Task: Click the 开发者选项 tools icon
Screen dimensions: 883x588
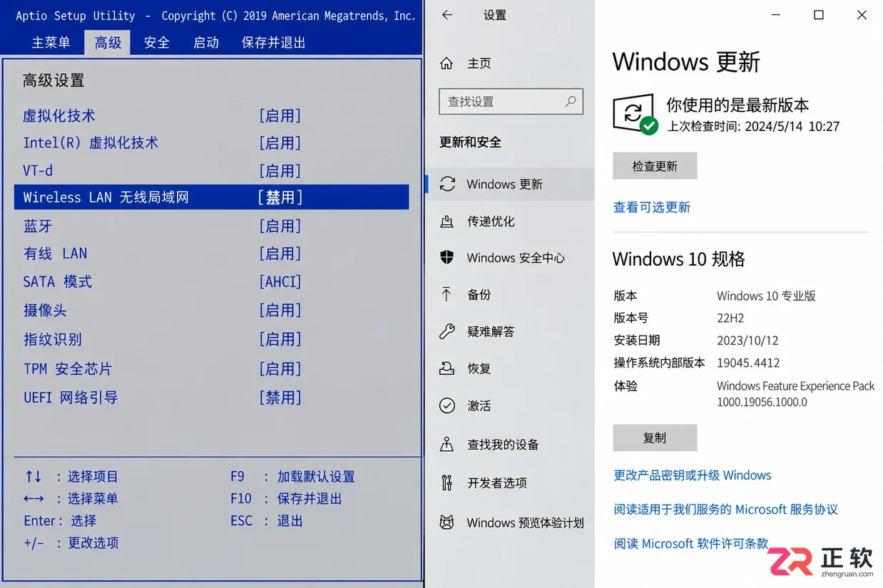Action: click(447, 483)
